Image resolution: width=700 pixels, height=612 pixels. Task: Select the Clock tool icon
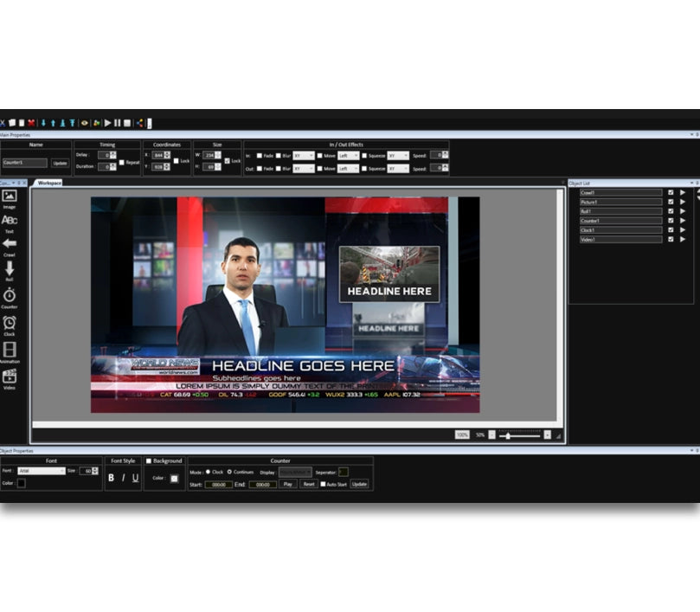[10, 323]
